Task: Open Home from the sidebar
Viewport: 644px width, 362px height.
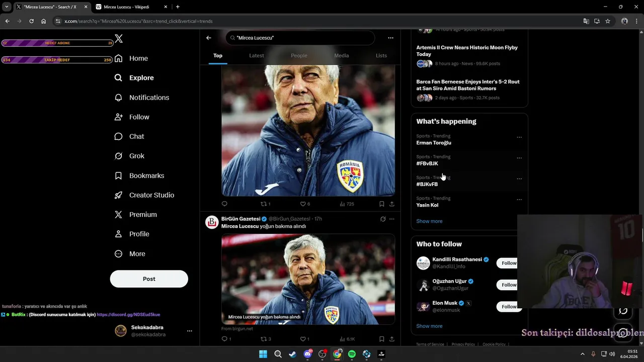Action: 131,58
